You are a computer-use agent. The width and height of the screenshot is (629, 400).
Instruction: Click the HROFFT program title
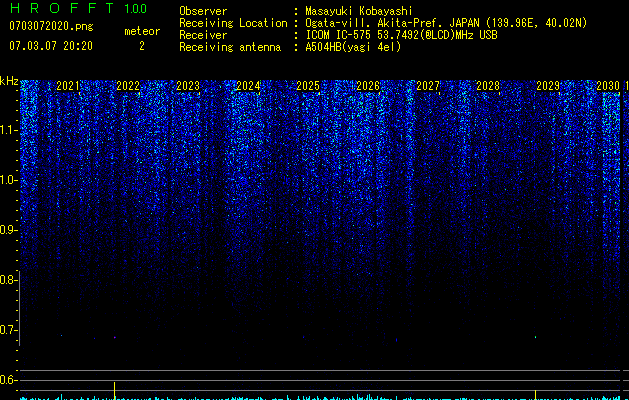[62, 8]
